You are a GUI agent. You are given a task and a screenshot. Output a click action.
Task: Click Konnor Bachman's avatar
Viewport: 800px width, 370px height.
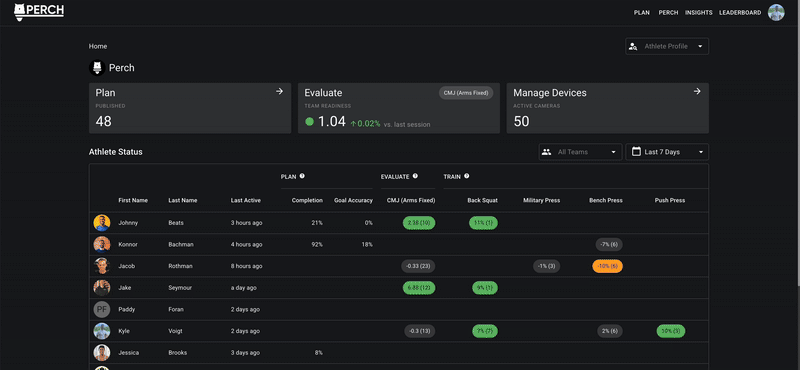tap(102, 244)
